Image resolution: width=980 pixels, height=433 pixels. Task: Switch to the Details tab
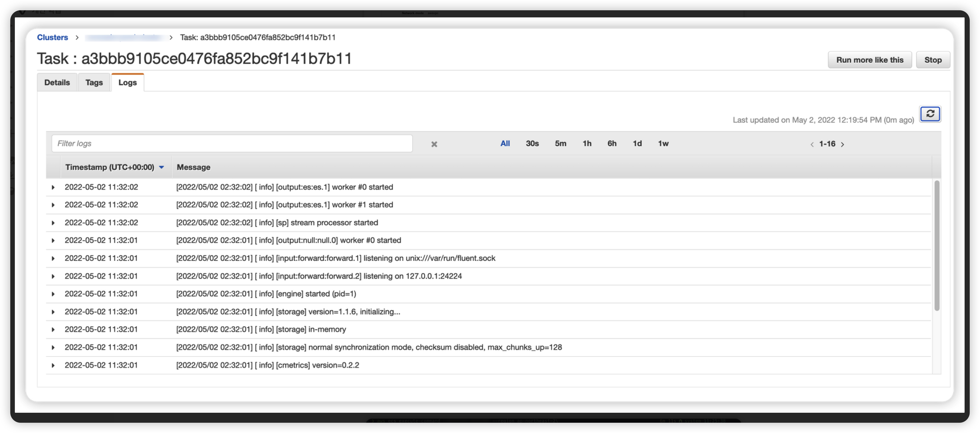(x=57, y=82)
